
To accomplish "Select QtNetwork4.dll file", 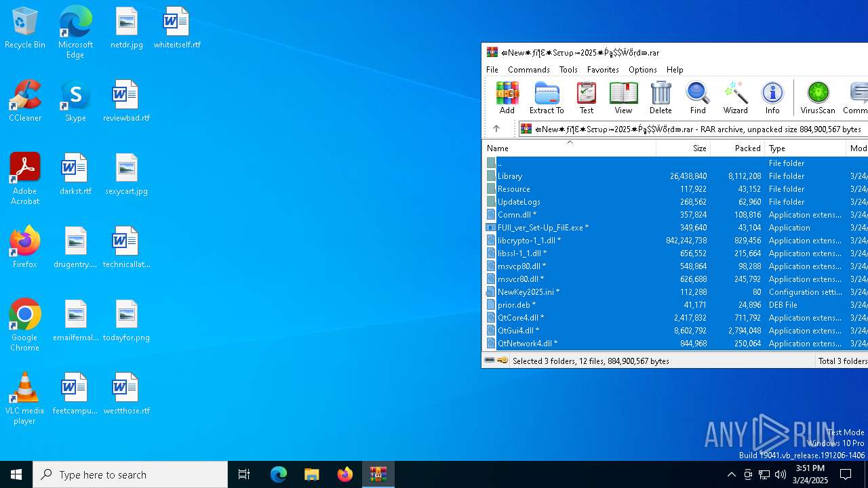I will click(x=675, y=344).
